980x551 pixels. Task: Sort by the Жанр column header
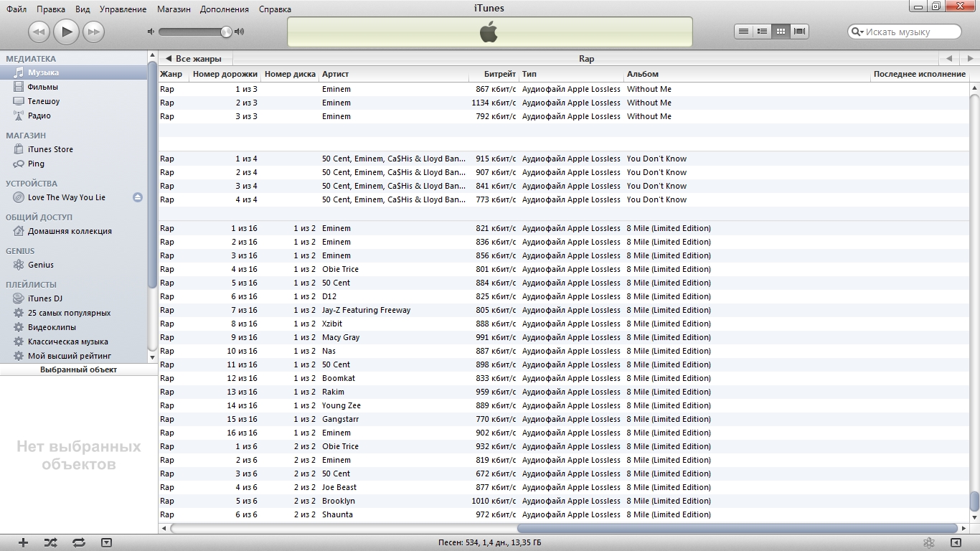pyautogui.click(x=174, y=74)
